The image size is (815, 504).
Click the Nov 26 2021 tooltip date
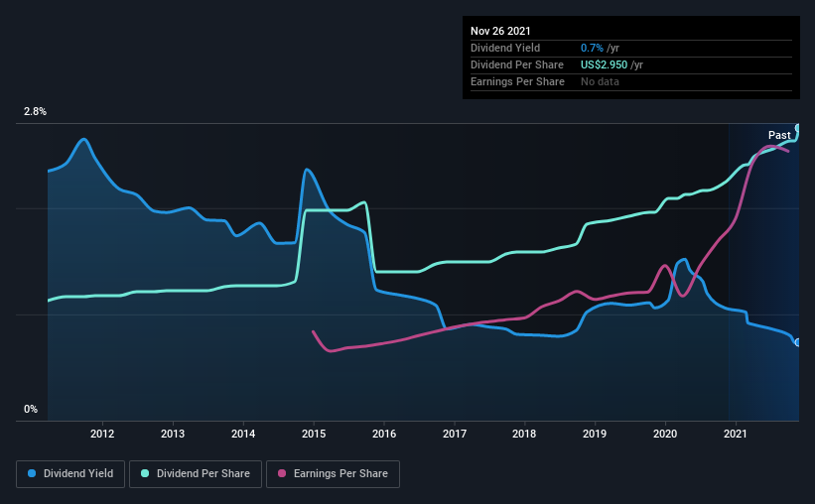(x=500, y=31)
